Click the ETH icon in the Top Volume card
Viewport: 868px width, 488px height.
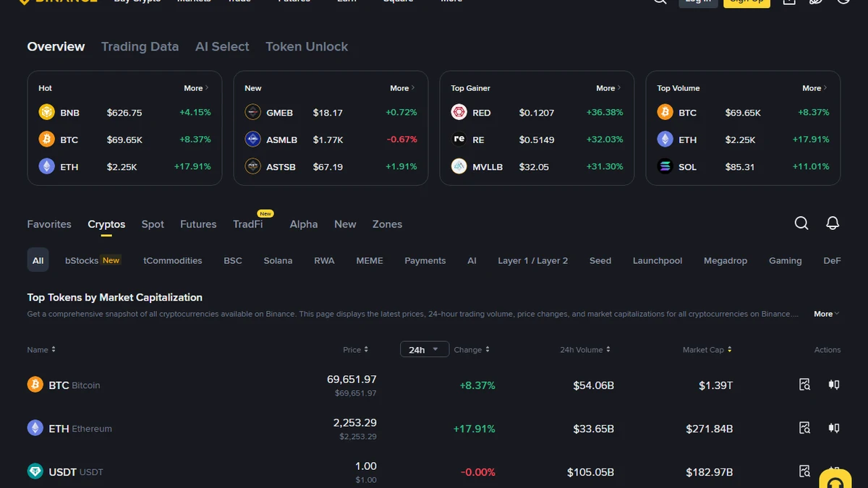point(665,139)
